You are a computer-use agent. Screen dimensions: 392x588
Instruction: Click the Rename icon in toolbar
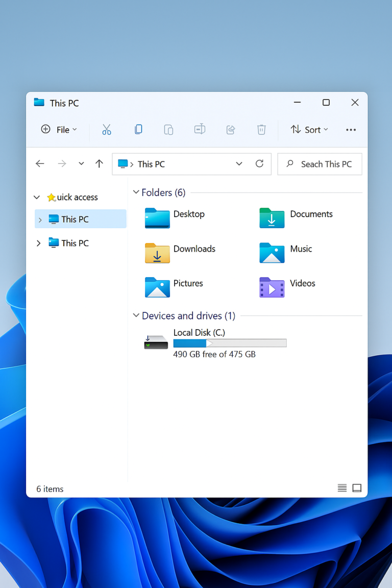coord(200,130)
